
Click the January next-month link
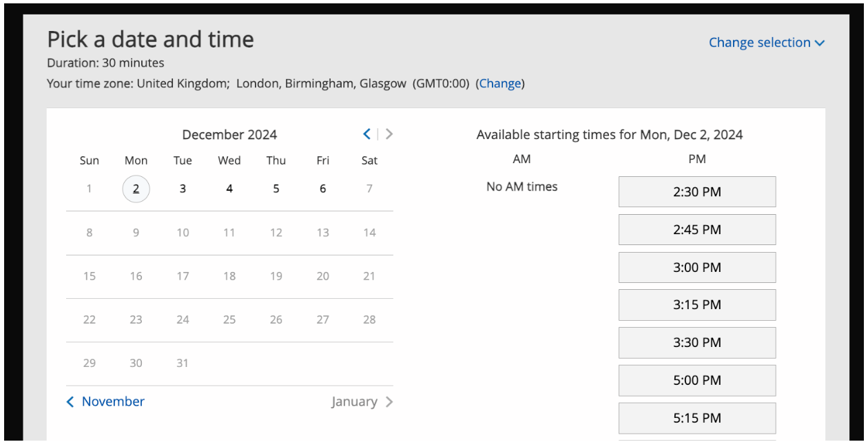354,401
